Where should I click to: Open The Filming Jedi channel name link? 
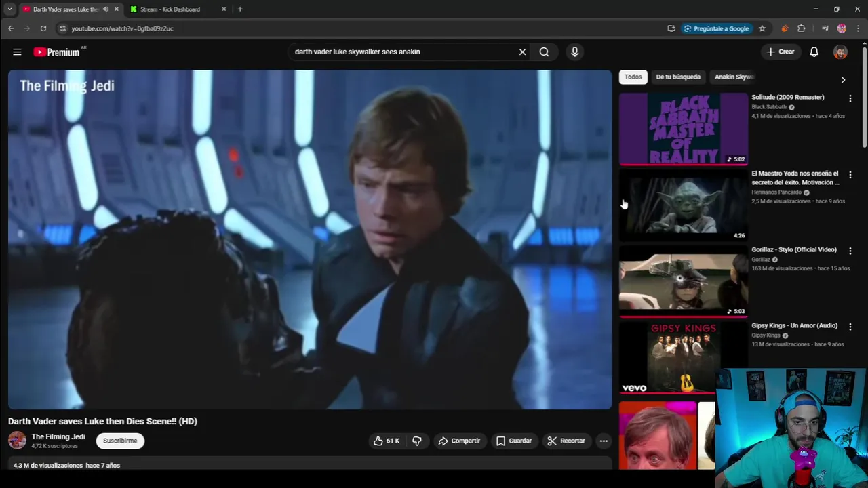pos(58,436)
